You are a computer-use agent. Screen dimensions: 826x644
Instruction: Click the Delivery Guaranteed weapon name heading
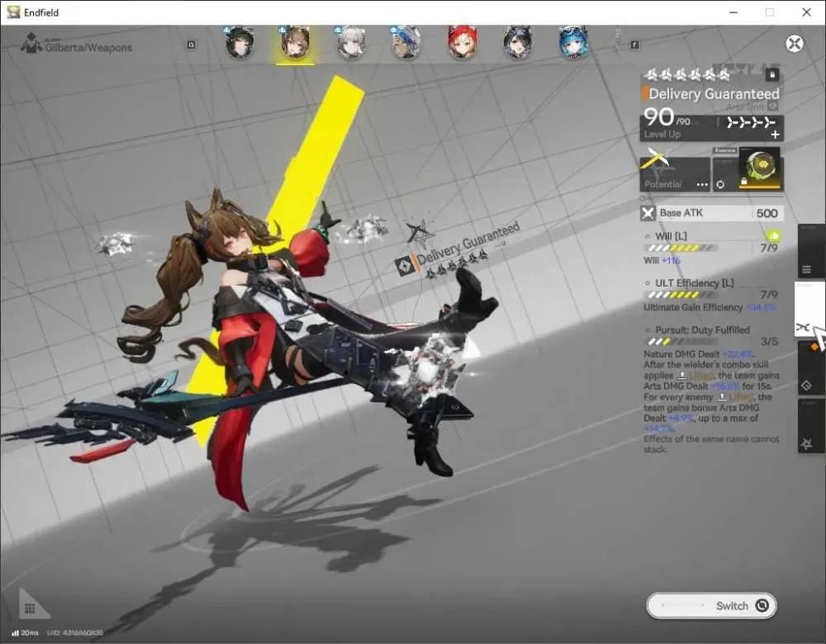point(714,94)
